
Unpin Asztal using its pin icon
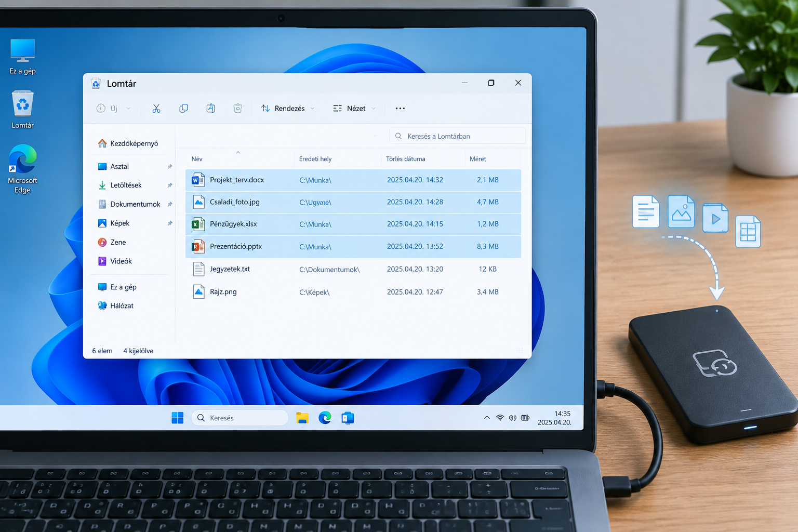pyautogui.click(x=169, y=167)
